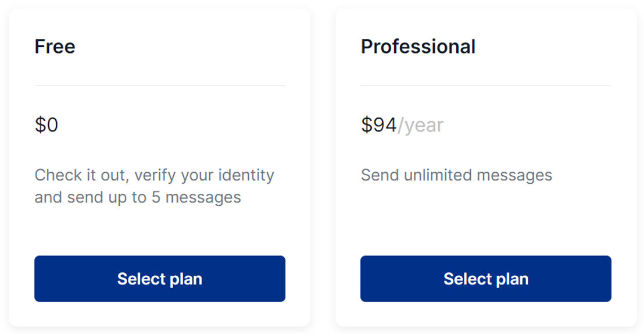Click the Free plan heading
The height and width of the screenshot is (334, 644).
click(55, 47)
